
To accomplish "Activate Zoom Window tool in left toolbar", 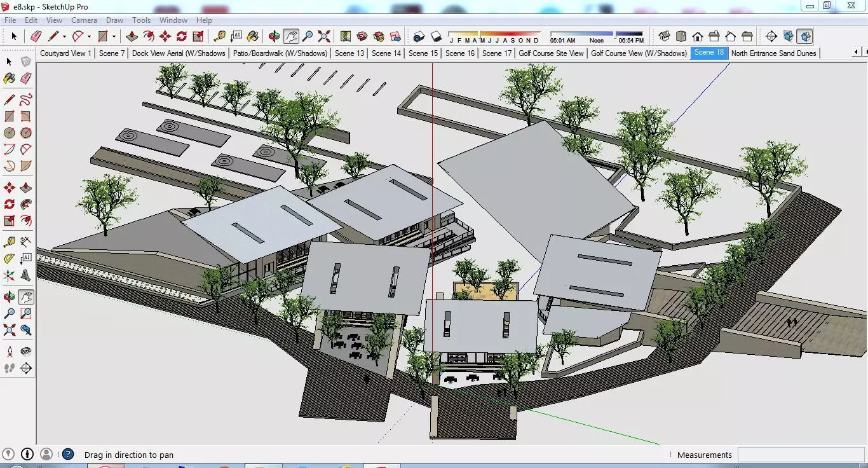I will (25, 313).
